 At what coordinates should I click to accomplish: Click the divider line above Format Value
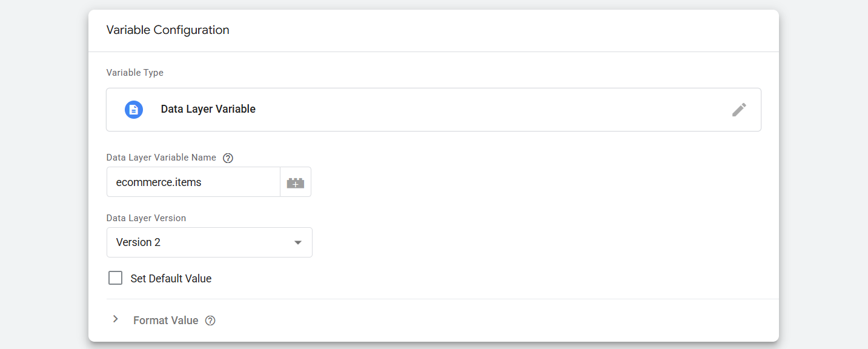(x=442, y=299)
